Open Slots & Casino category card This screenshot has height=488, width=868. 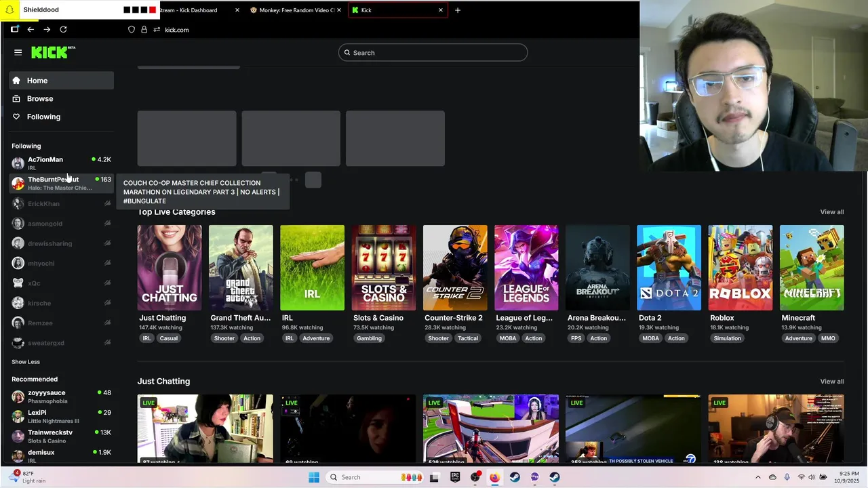384,268
